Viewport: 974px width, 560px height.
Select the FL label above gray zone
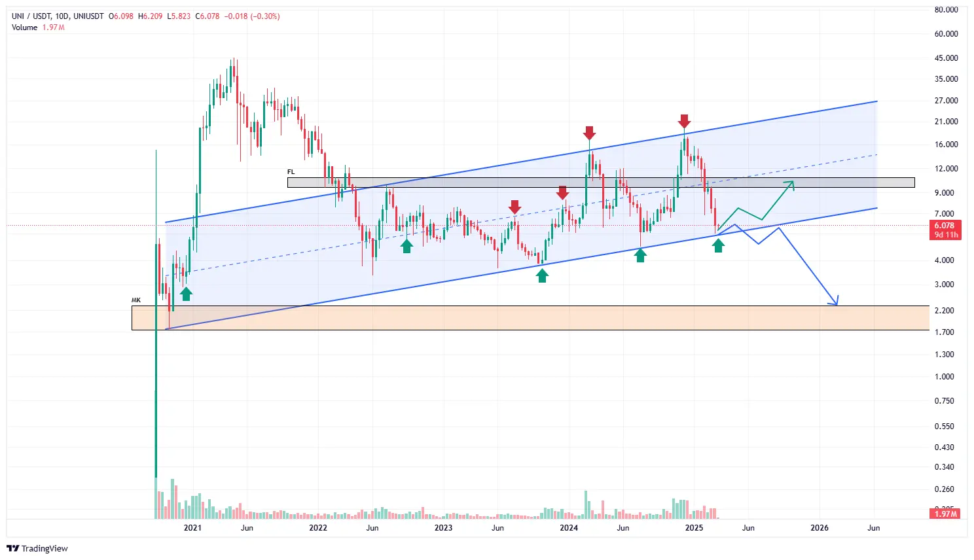pos(291,172)
